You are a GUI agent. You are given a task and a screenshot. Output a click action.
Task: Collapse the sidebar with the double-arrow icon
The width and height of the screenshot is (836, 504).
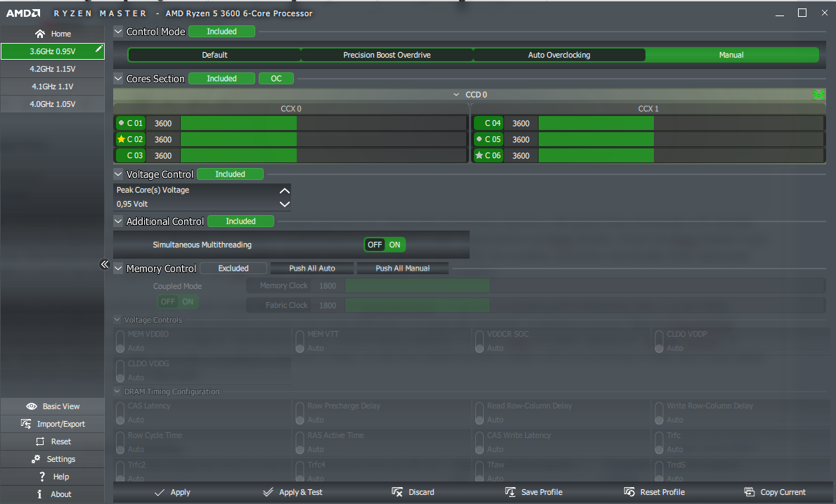105,264
